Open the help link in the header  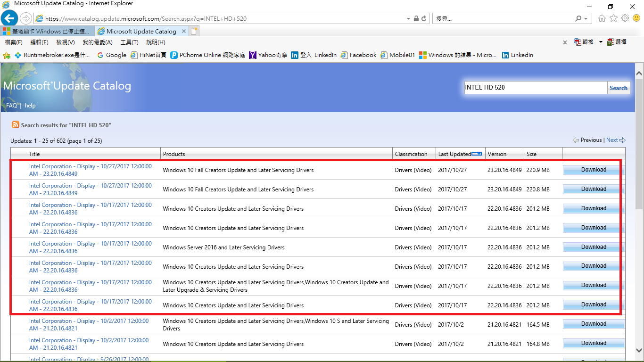coord(30,106)
